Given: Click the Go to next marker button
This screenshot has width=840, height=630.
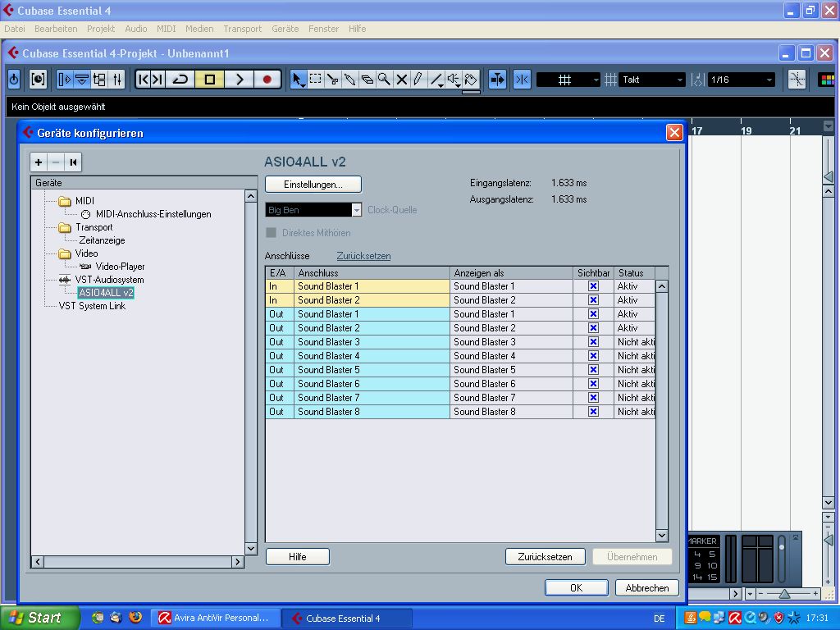Looking at the screenshot, I should (157, 80).
